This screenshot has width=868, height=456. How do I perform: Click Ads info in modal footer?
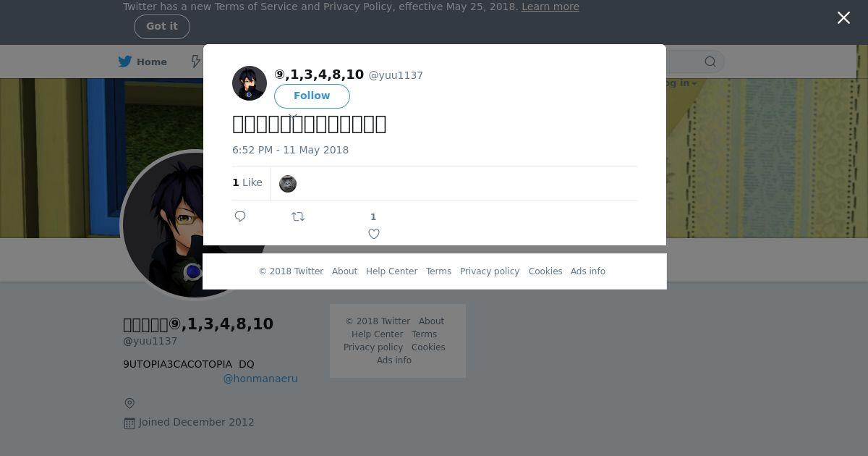588,271
